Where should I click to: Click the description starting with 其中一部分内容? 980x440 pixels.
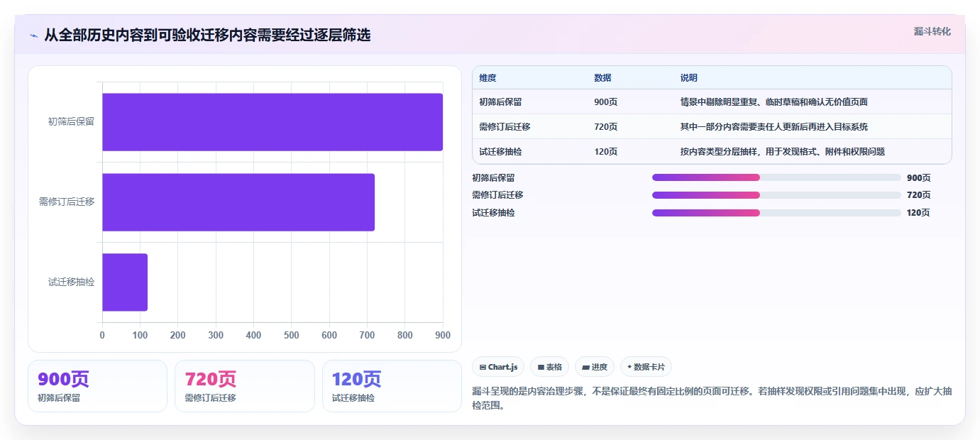[773, 127]
